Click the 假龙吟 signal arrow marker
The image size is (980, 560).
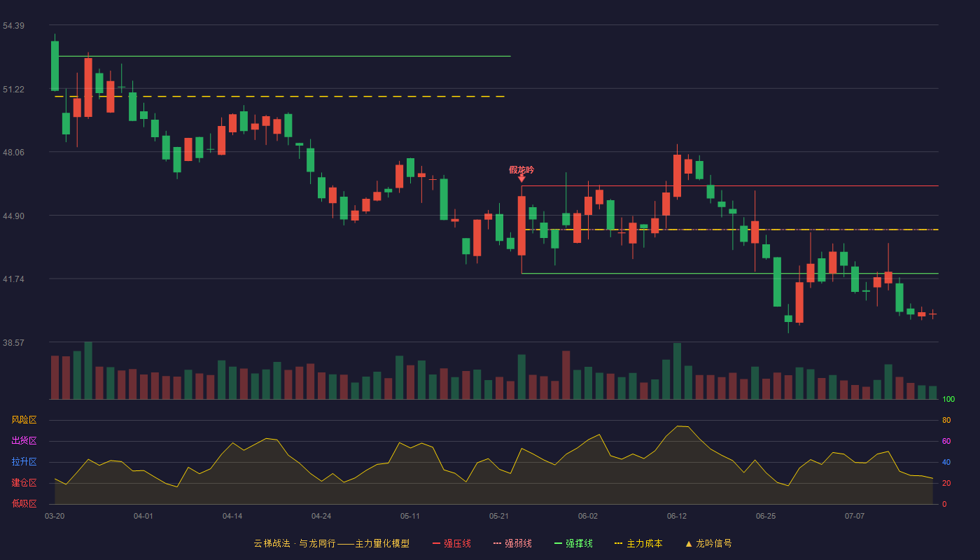tap(521, 178)
